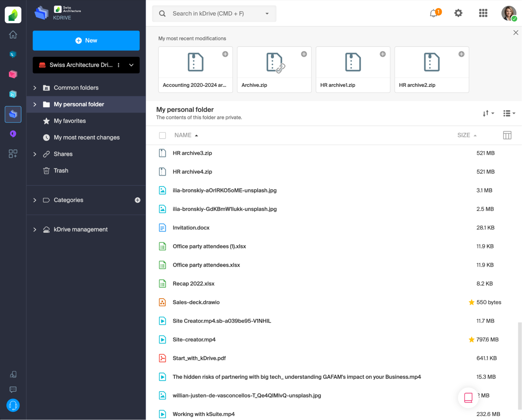
Task: Open Site Creator.mp4.sb-a039be95-V1NHIL file
Action: [222, 321]
